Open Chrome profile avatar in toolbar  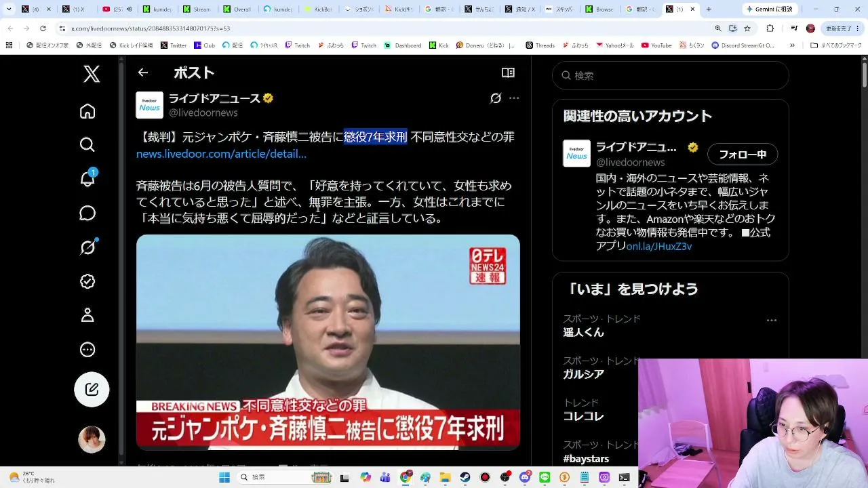tap(810, 28)
